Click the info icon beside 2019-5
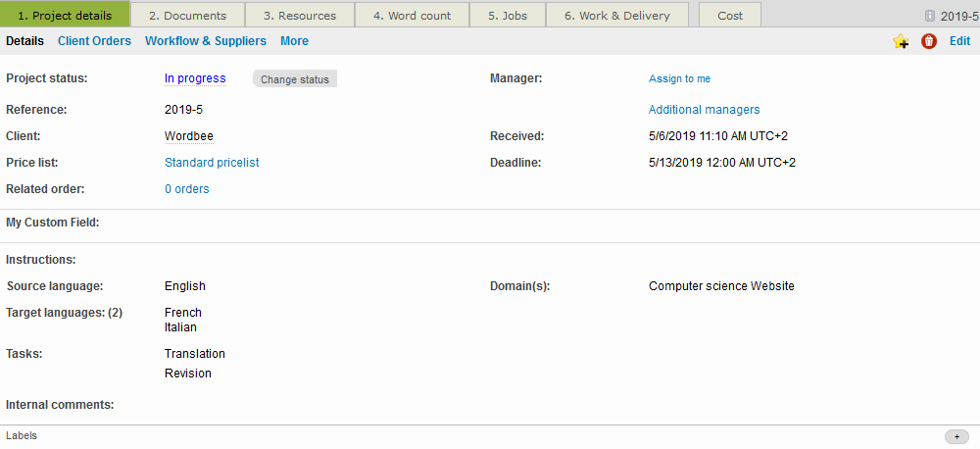 click(x=930, y=16)
